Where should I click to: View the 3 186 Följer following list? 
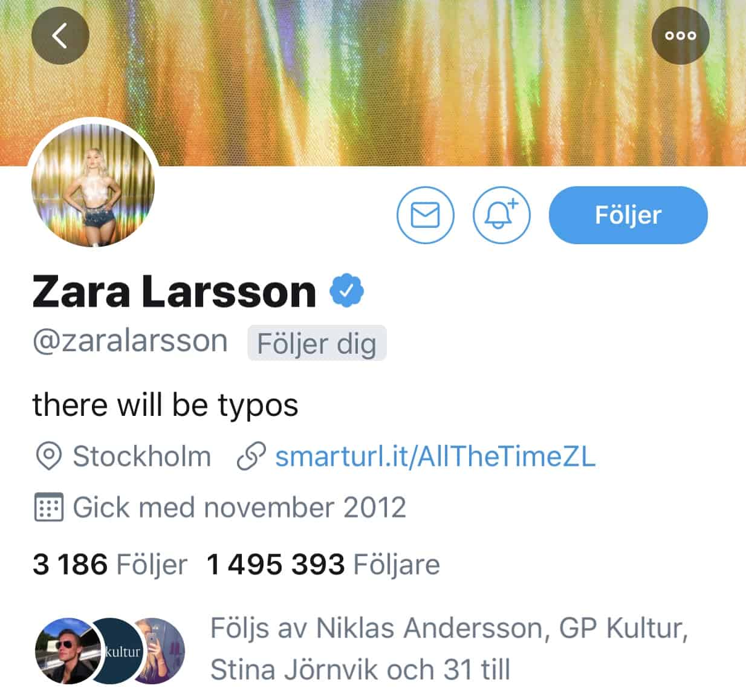tap(110, 565)
